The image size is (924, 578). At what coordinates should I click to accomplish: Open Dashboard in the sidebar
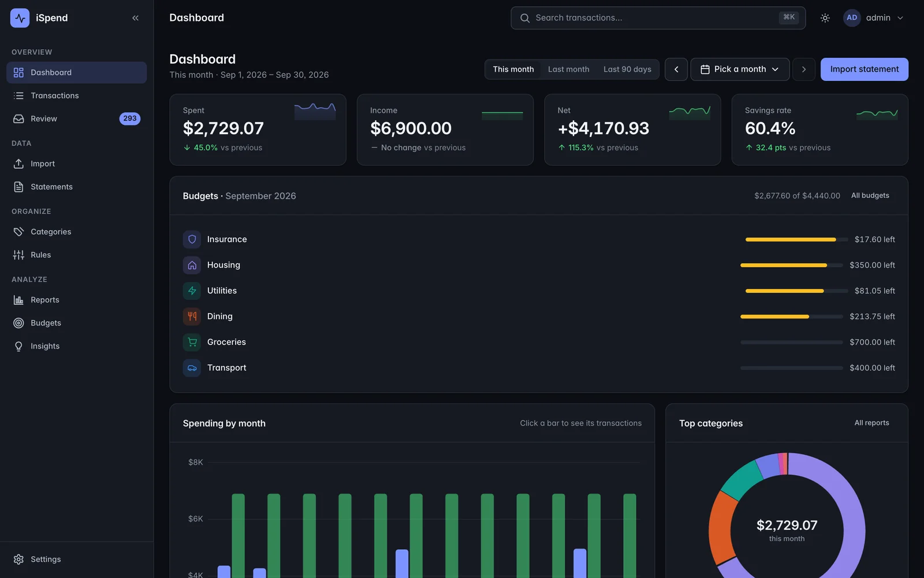coord(77,72)
